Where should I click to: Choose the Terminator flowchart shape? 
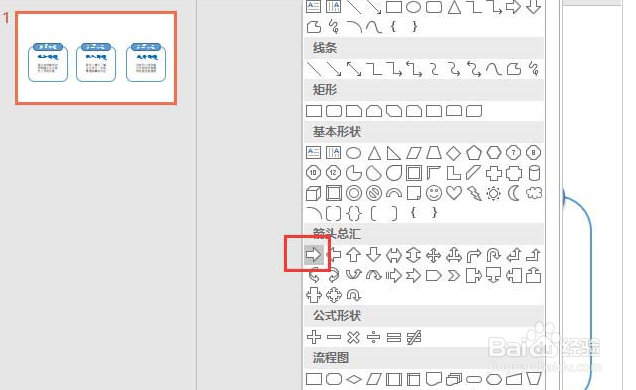pyautogui.click(x=474, y=379)
